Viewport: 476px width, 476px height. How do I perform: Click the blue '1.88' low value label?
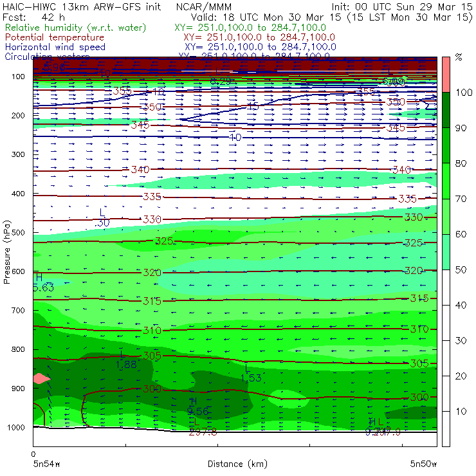(126, 364)
